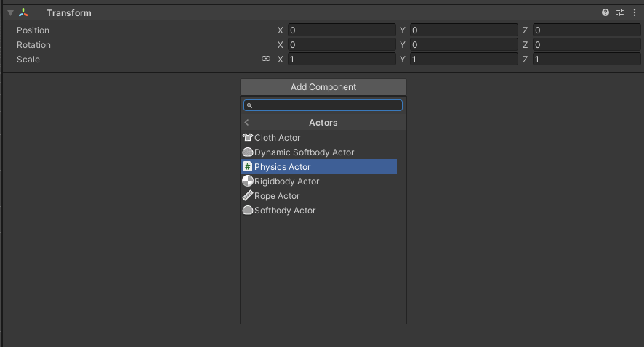This screenshot has width=644, height=347.
Task: Open Transform three-dot context menu
Action: coord(634,13)
